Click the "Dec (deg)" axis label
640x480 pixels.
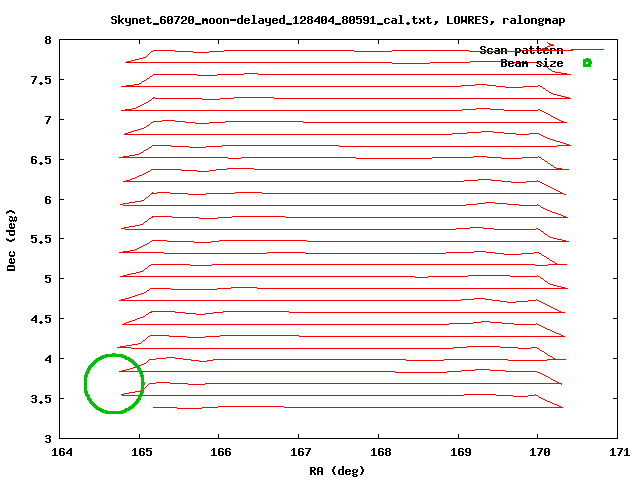[11, 240]
